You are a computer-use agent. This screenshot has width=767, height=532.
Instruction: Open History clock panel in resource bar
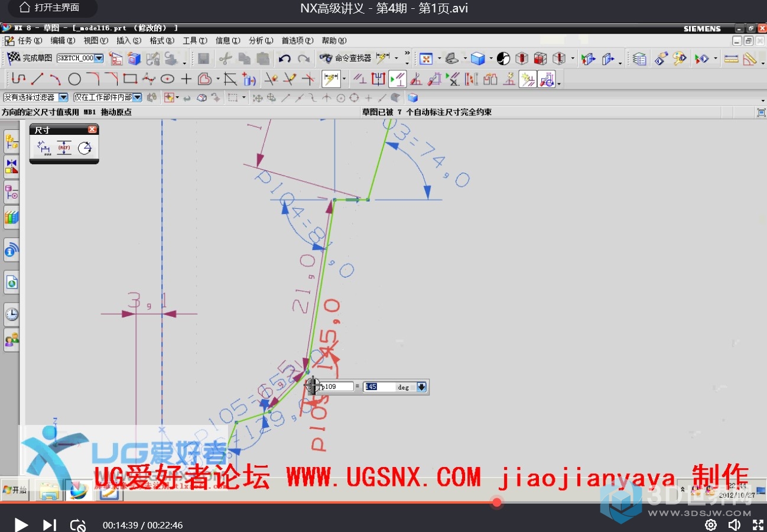[x=11, y=314]
